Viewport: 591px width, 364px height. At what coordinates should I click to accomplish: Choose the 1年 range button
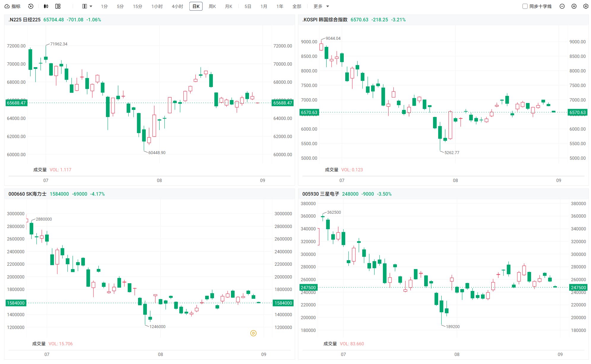pos(280,6)
